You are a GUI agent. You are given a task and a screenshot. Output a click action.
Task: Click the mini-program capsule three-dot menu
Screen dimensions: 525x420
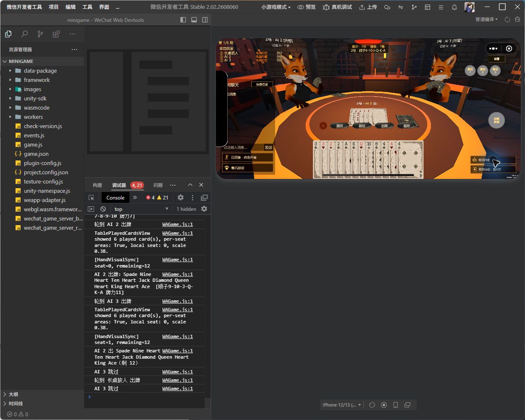[x=493, y=49]
